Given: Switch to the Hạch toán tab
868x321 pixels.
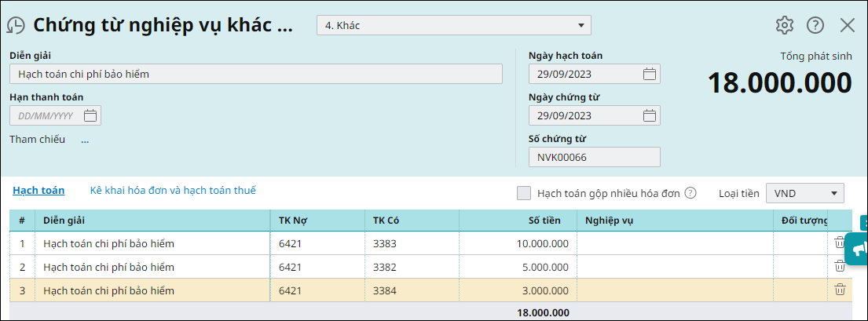Looking at the screenshot, I should [x=38, y=191].
